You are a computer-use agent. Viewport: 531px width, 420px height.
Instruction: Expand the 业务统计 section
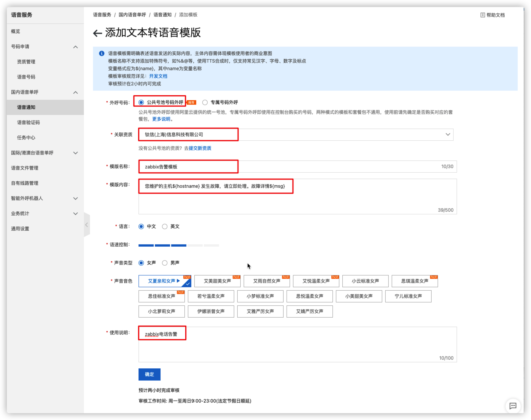pyautogui.click(x=76, y=214)
